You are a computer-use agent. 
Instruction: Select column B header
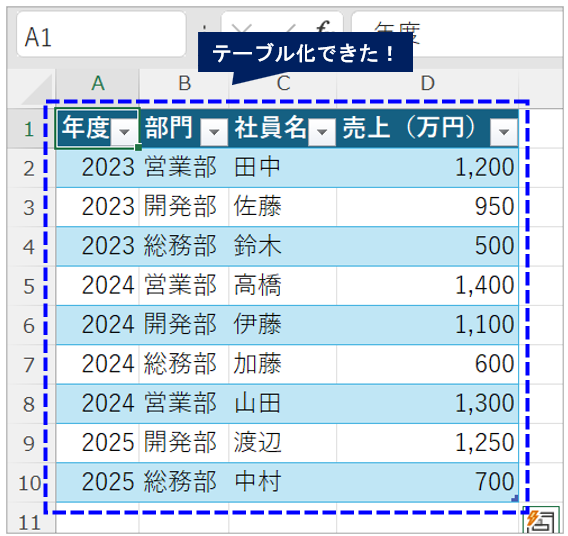coord(184,83)
